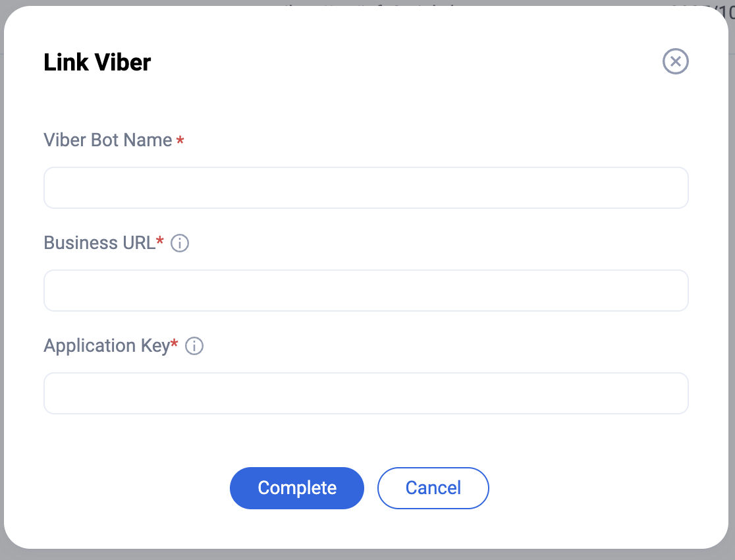The width and height of the screenshot is (735, 560).
Task: Click the red asterisk after Business URL
Action: point(160,242)
